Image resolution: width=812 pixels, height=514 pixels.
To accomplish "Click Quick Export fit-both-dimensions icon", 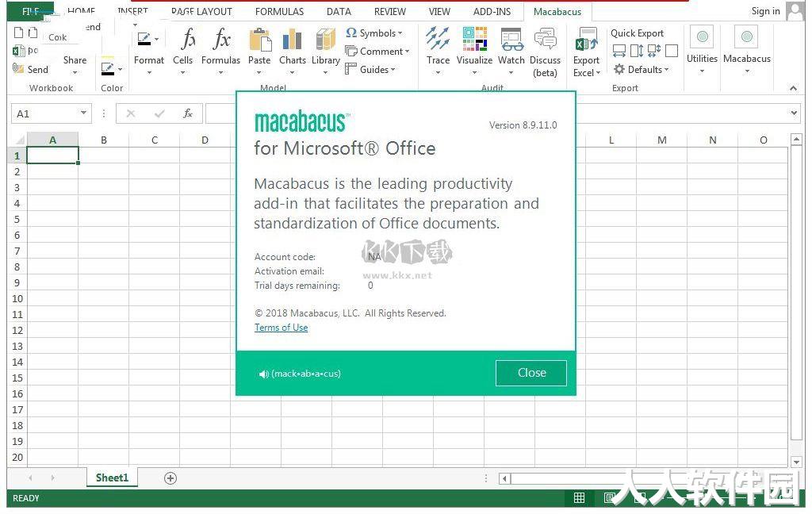I will coord(654,51).
